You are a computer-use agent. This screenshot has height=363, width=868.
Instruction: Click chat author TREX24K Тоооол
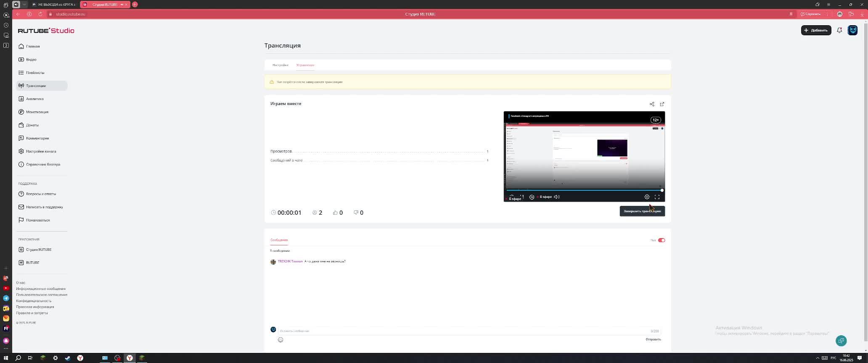tap(290, 261)
